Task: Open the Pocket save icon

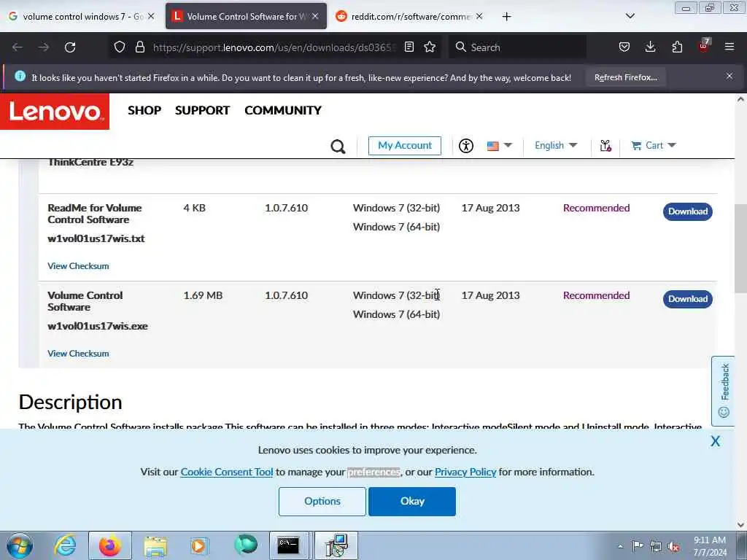Action: point(624,47)
